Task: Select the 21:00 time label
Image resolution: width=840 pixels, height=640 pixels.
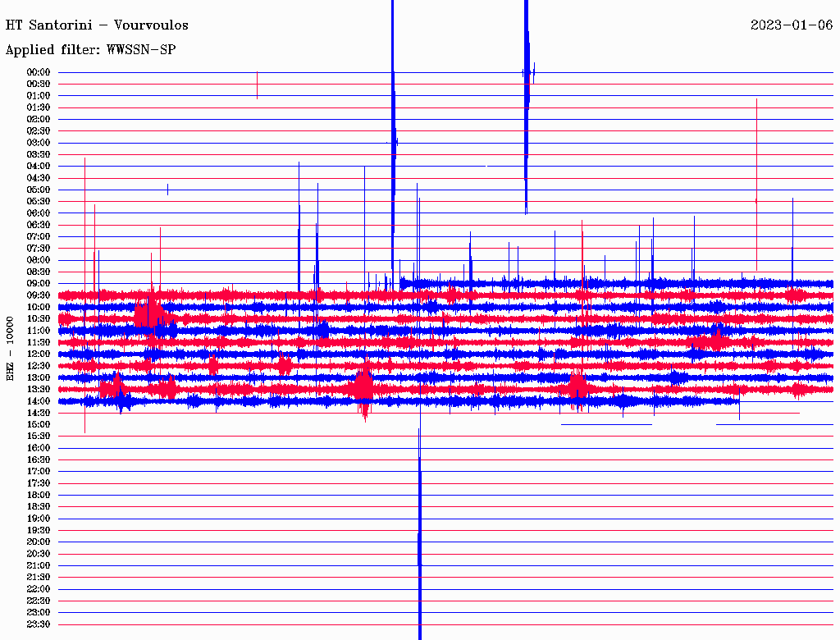Action: click(38, 565)
